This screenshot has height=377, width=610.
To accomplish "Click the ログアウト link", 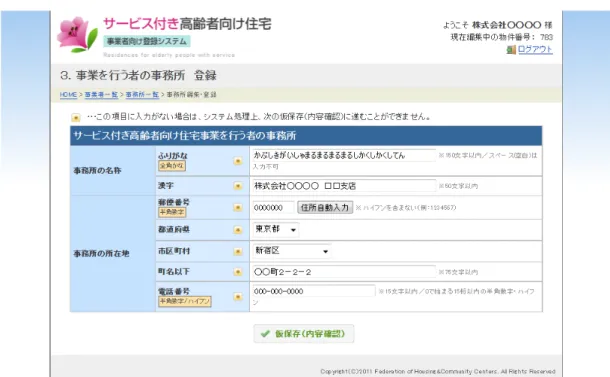I will click(x=535, y=49).
